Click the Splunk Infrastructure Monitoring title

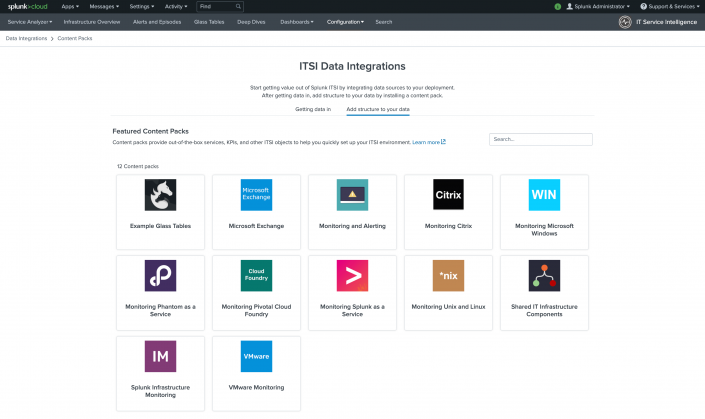160,391
